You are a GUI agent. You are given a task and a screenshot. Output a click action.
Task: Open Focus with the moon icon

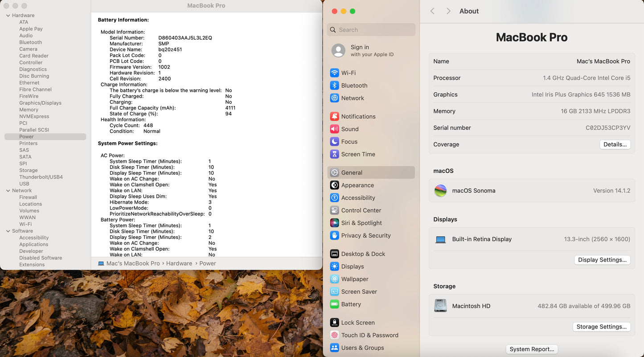(x=334, y=142)
